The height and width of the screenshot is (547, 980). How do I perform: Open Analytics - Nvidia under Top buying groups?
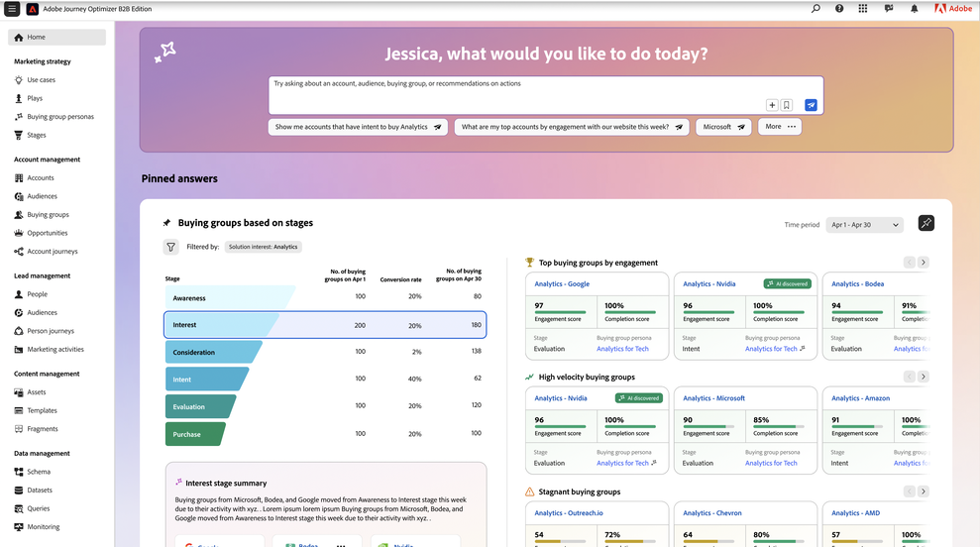708,283
